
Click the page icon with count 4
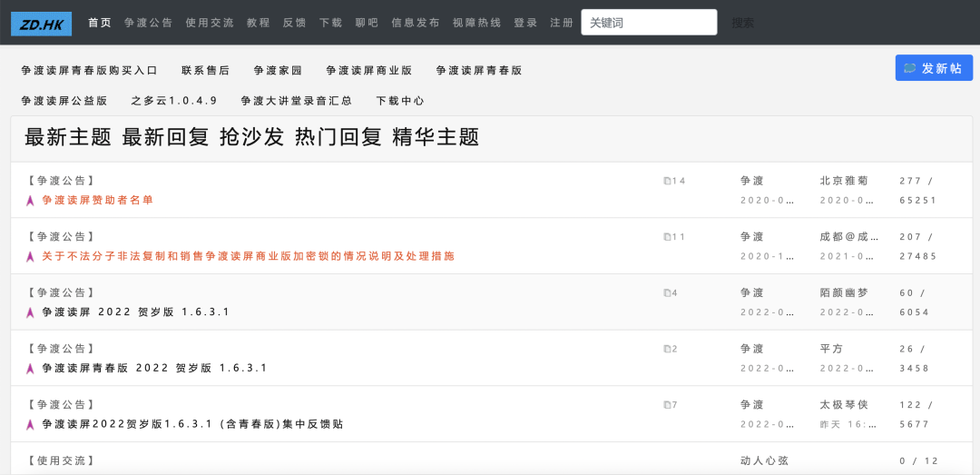(x=667, y=292)
